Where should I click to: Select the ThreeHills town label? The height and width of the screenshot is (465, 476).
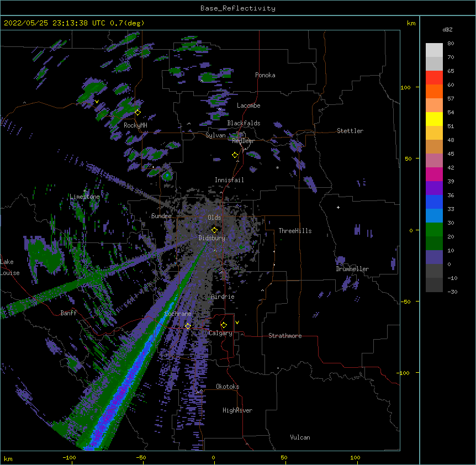[x=295, y=231]
